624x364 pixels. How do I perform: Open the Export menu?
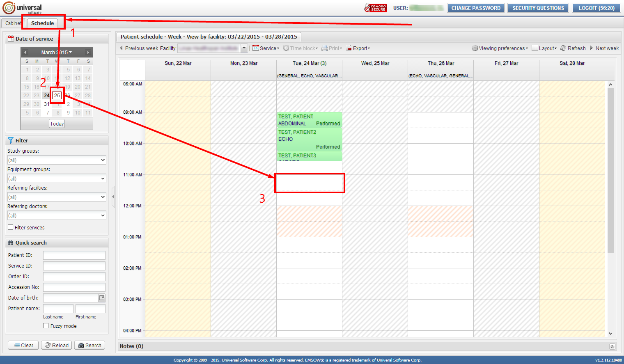pos(358,48)
